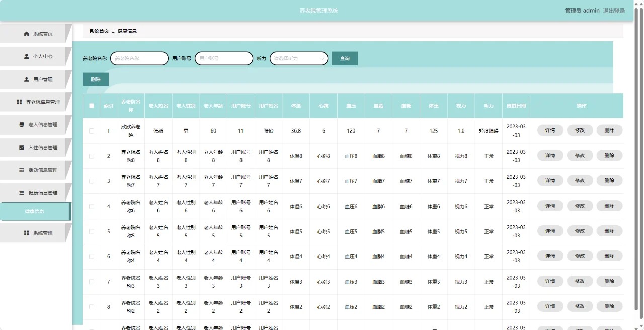Expand 系统管理 sidebar menu
Image resolution: width=644 pixels, height=330 pixels.
click(x=36, y=233)
